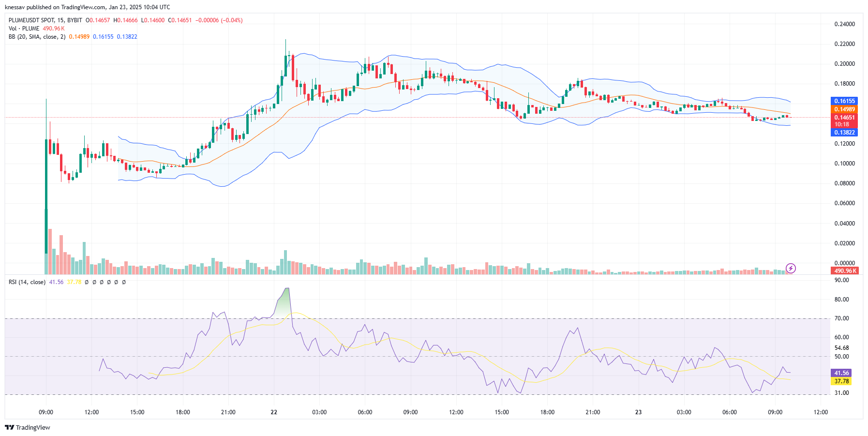Click the 0.10000 price axis label
Viewport: 868px width, 436px height.
point(845,164)
